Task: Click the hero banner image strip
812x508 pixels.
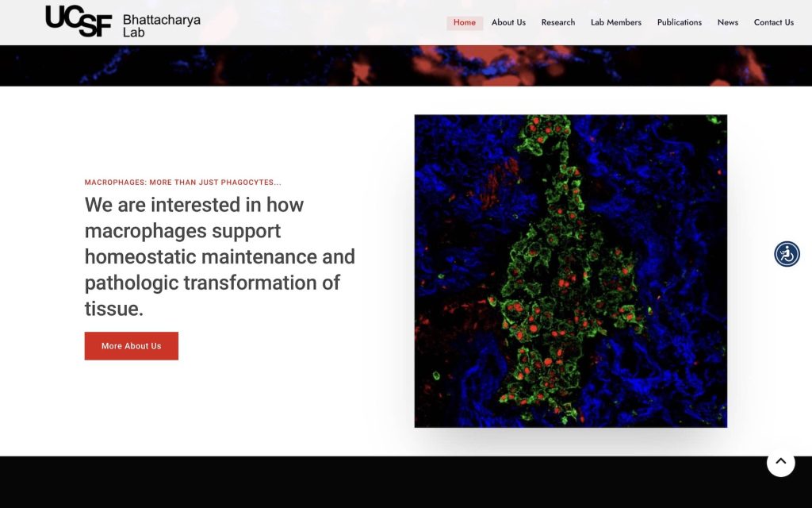Action: click(406, 66)
